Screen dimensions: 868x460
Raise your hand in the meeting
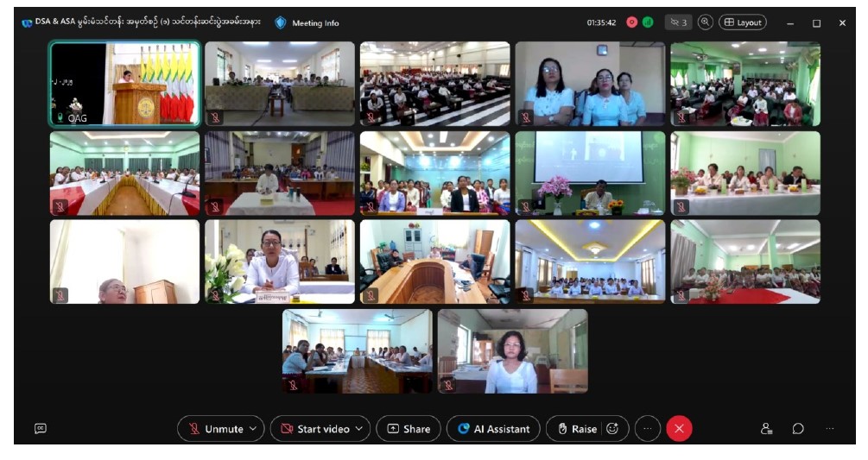(577, 429)
